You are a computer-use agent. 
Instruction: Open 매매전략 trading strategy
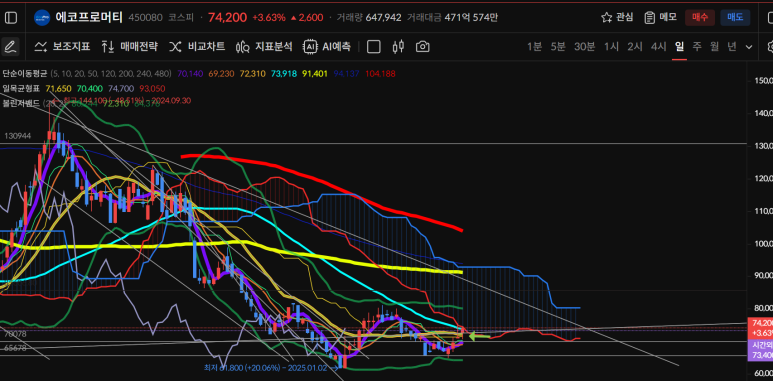(130, 47)
